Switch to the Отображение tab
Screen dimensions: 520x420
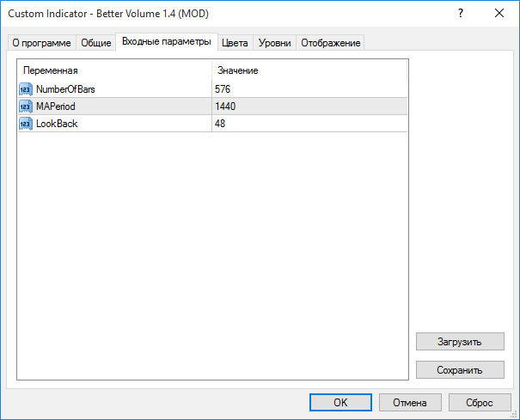pyautogui.click(x=331, y=43)
